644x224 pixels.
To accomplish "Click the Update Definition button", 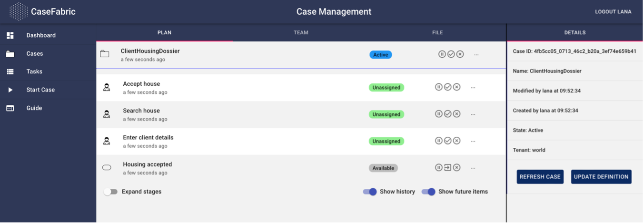I will (601, 177).
